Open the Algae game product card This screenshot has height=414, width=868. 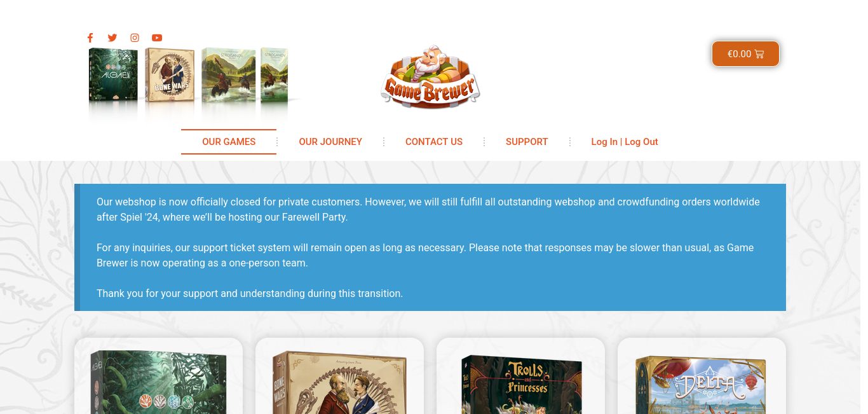pos(158,376)
